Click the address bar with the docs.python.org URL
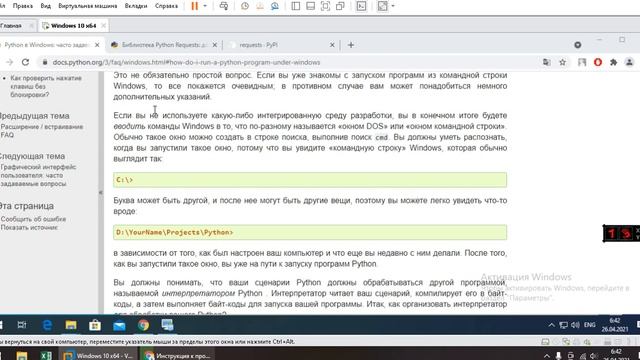 click(x=186, y=62)
